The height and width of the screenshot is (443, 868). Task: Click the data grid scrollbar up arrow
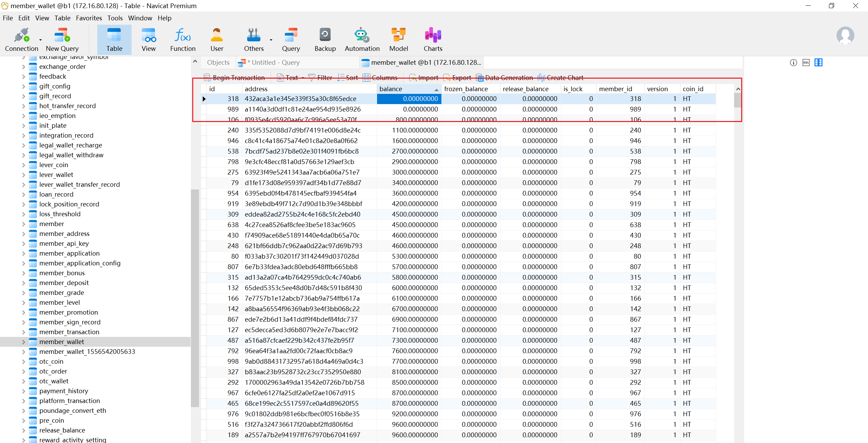point(738,89)
